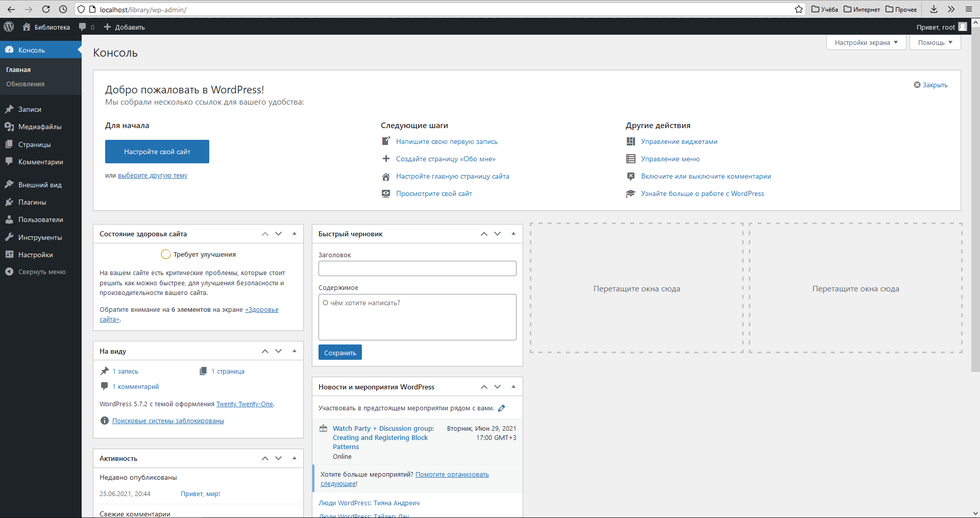Show more toolbar items chevron
The height and width of the screenshot is (518, 980).
951,9
